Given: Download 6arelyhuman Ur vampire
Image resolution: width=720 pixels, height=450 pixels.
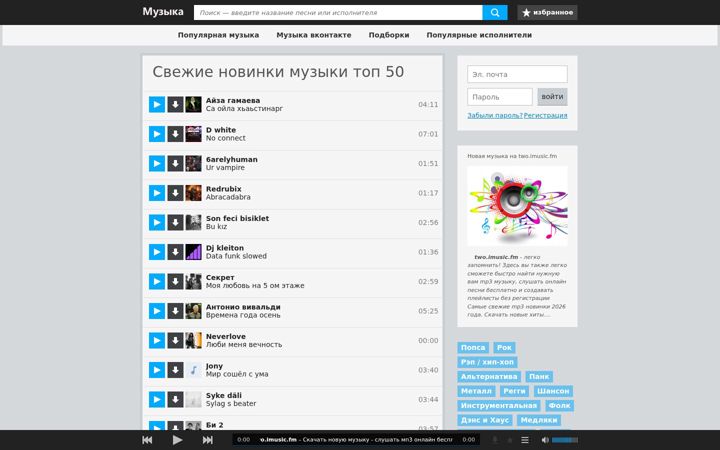Looking at the screenshot, I should (175, 163).
